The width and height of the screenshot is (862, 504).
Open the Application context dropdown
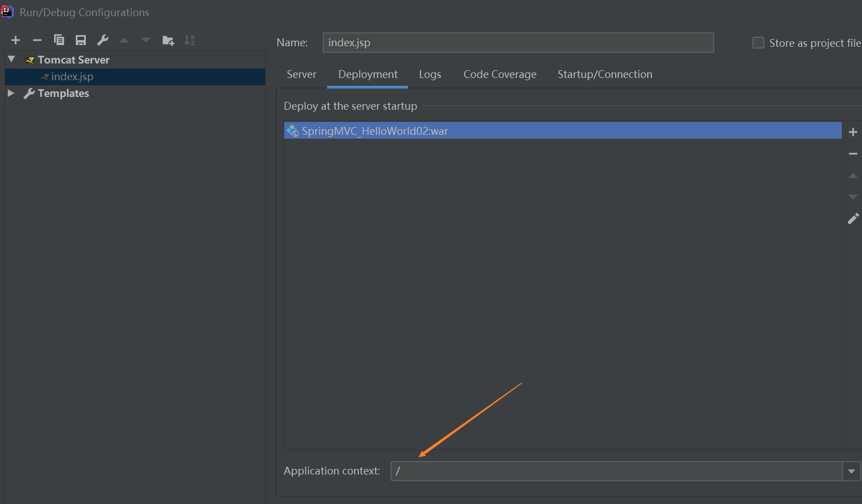pos(851,471)
